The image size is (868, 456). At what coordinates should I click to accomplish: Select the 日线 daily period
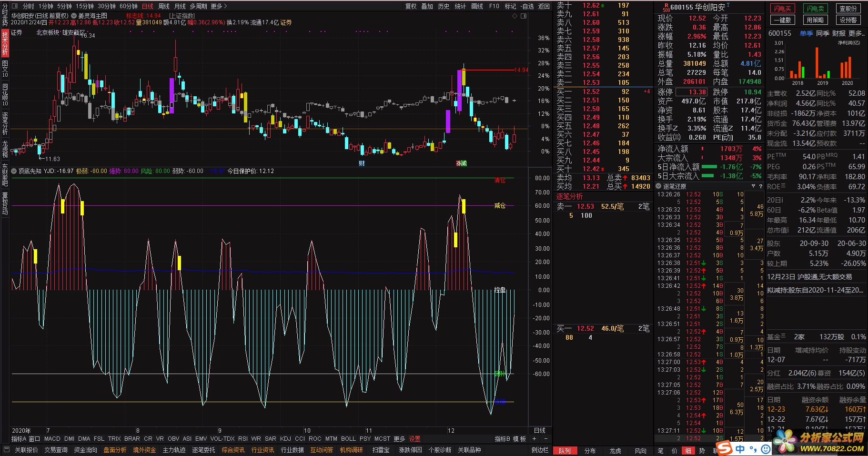coord(148,6)
